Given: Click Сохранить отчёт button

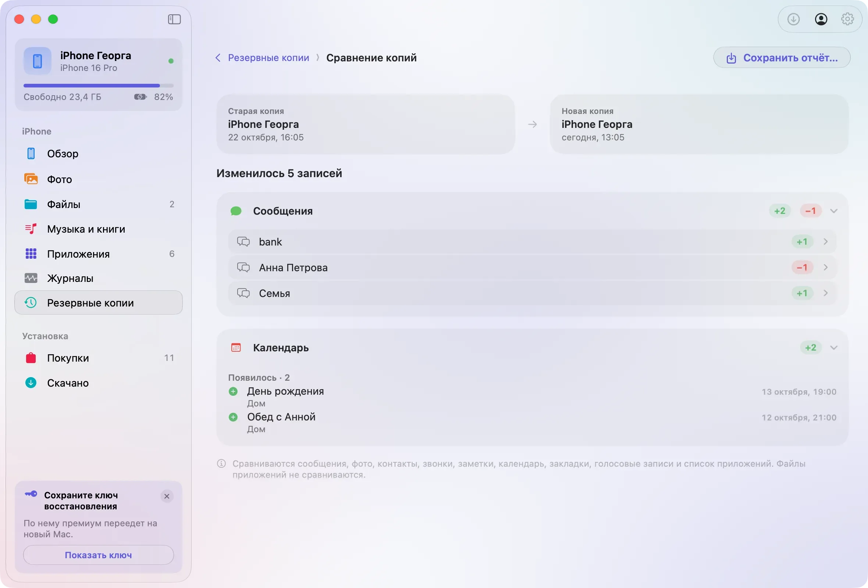Looking at the screenshot, I should pos(781,57).
